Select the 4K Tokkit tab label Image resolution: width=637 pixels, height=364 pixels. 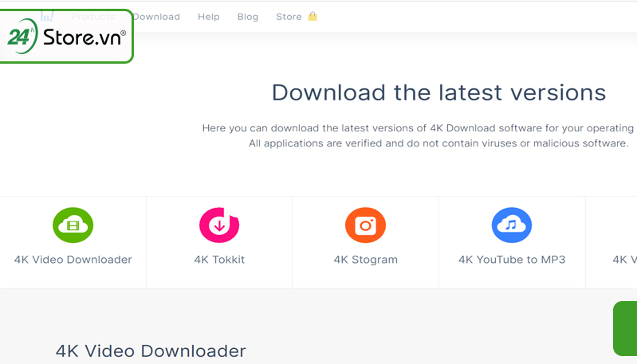tap(219, 260)
